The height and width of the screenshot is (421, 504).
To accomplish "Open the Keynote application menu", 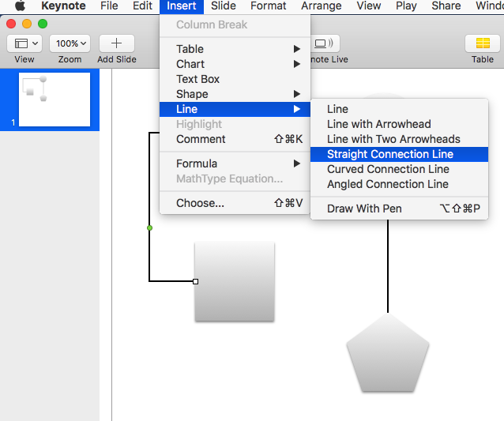I will tap(63, 6).
